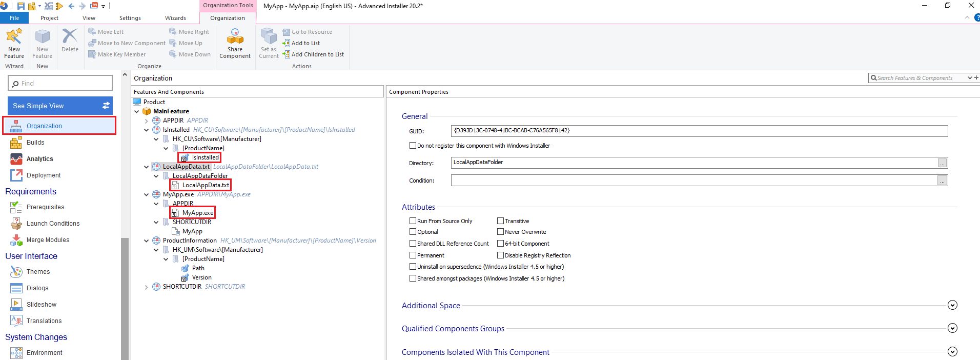Expand Qualified Components Groups section
980x360 pixels.
click(952, 328)
